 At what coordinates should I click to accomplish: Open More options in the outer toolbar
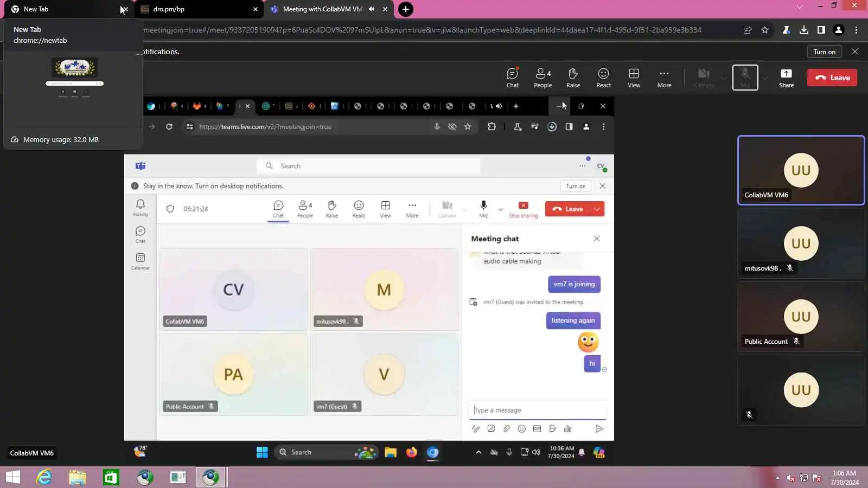[664, 78]
